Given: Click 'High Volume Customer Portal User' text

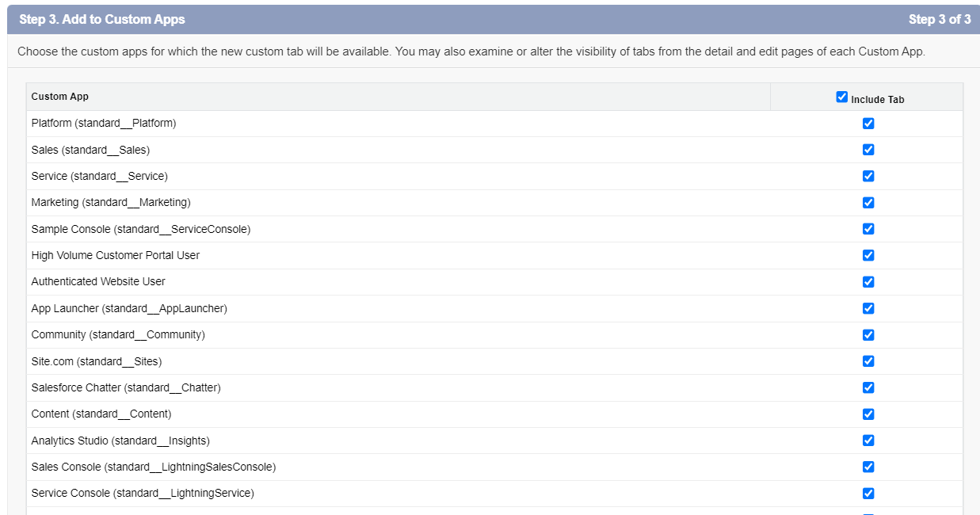Looking at the screenshot, I should click(x=116, y=255).
